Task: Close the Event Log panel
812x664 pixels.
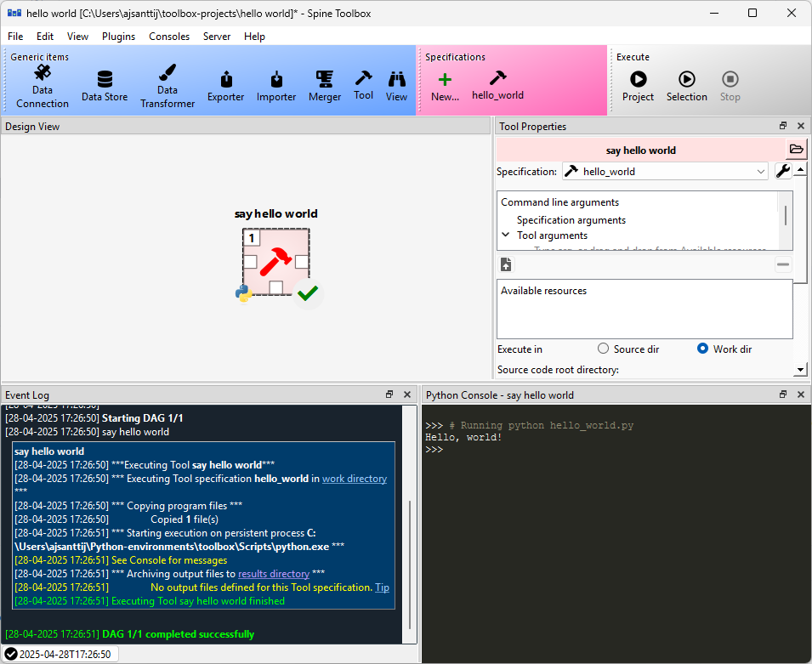Action: coord(407,394)
